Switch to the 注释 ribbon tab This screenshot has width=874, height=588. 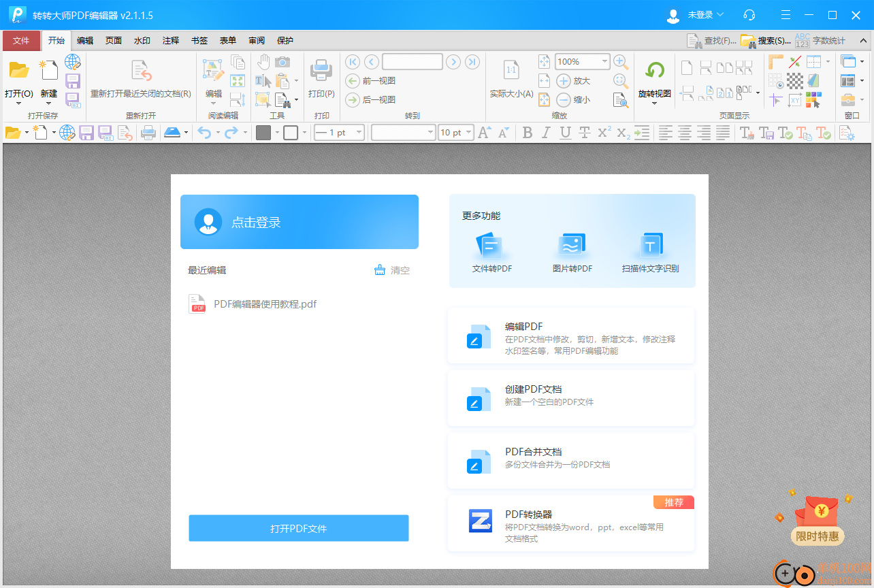click(x=171, y=40)
